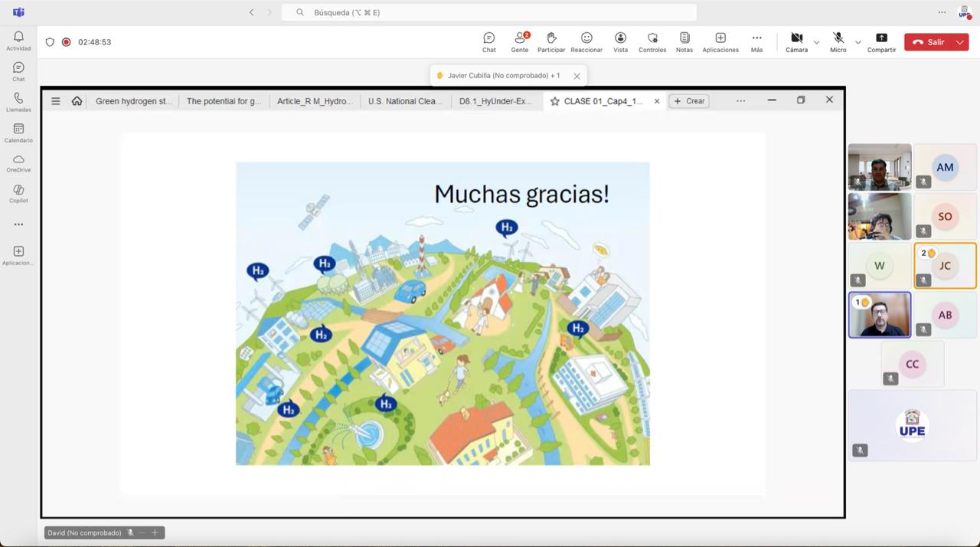Zoom in using the plus control near David's label
Viewport: 980px width, 547px height.
tap(155, 532)
